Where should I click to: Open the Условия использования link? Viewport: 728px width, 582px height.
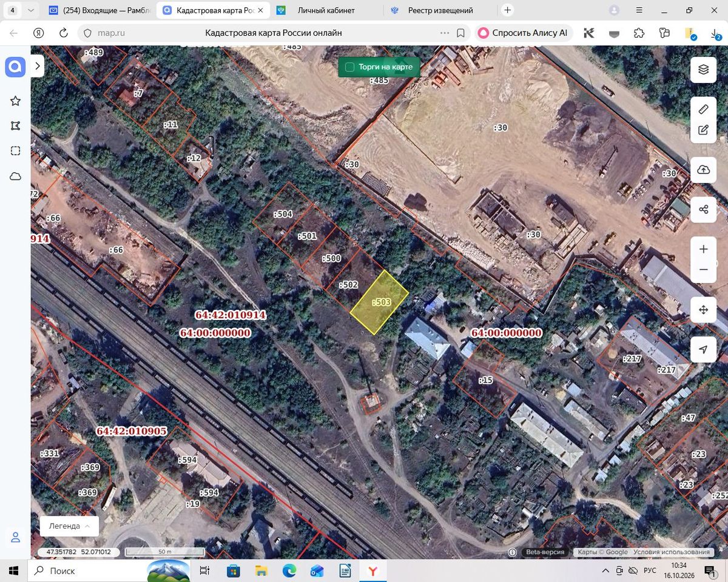[x=672, y=552]
